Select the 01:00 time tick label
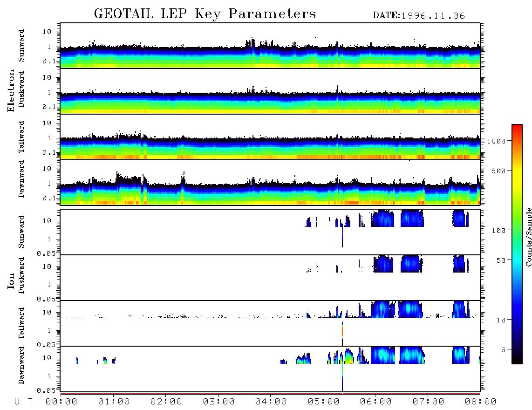Viewport: 532px width, 410px height. point(114,402)
